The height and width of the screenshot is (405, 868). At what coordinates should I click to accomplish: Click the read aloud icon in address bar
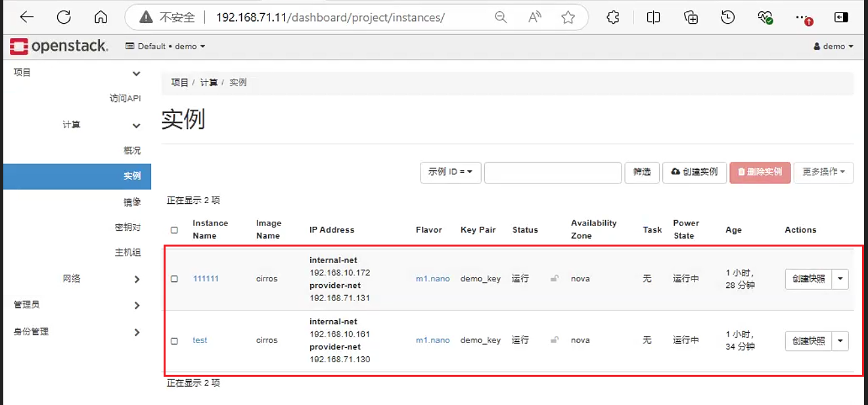(x=535, y=18)
